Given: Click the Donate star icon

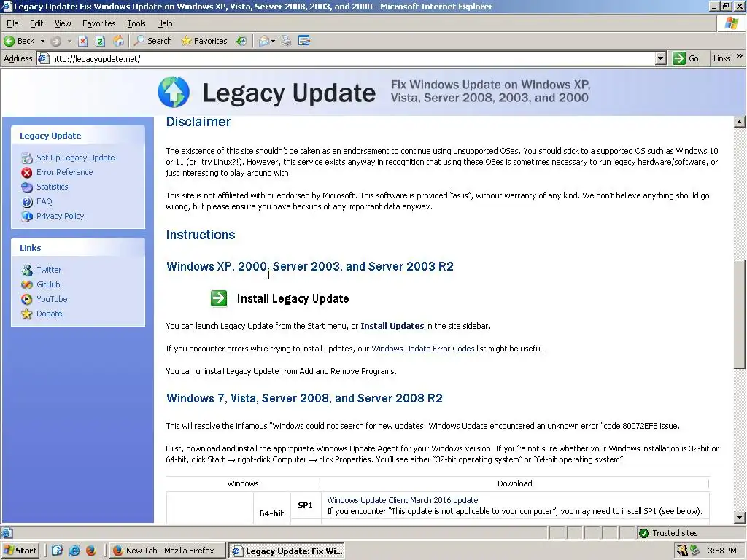Looking at the screenshot, I should tap(27, 314).
